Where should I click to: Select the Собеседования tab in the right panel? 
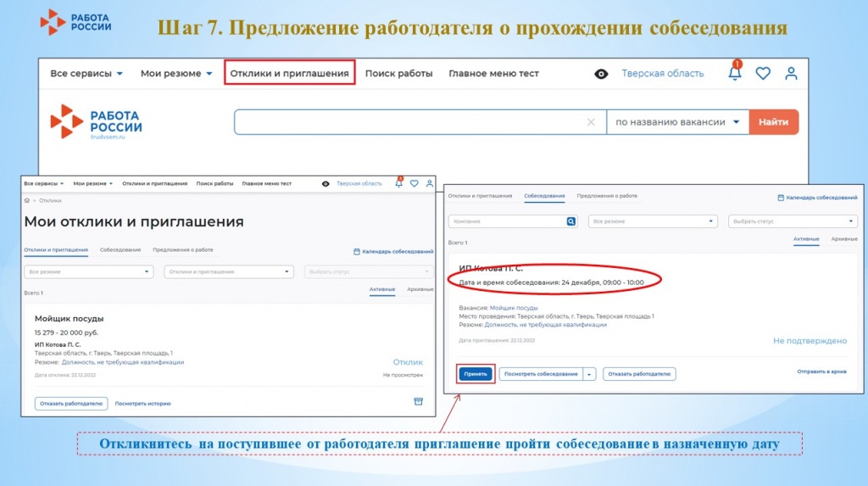pos(544,196)
